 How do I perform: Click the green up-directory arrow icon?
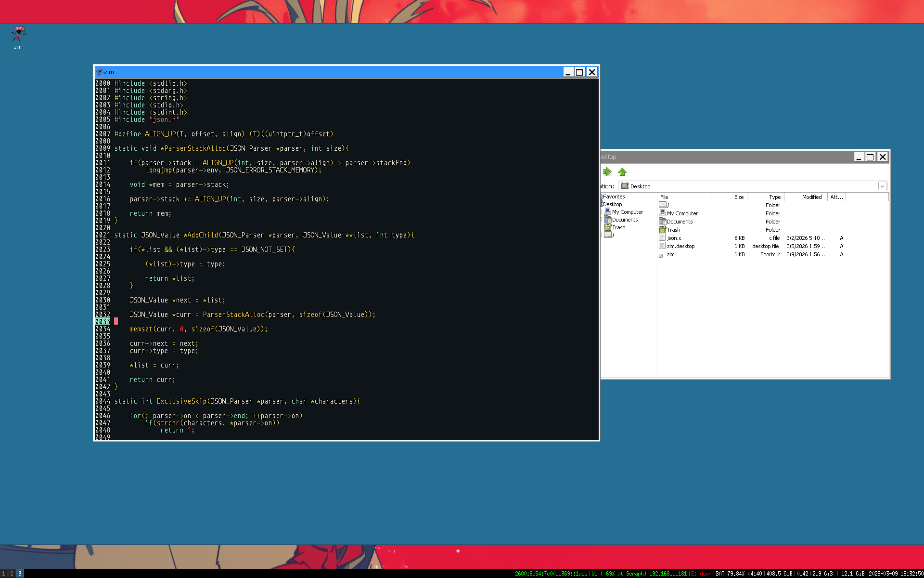[x=622, y=172]
